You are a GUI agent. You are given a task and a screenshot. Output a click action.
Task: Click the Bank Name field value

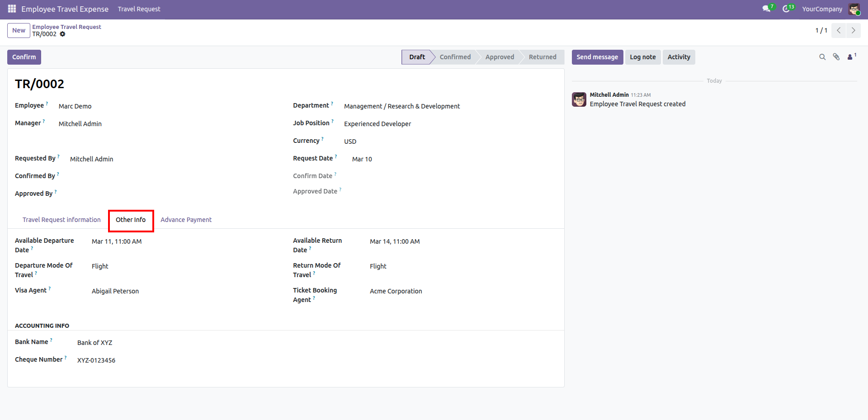[94, 343]
